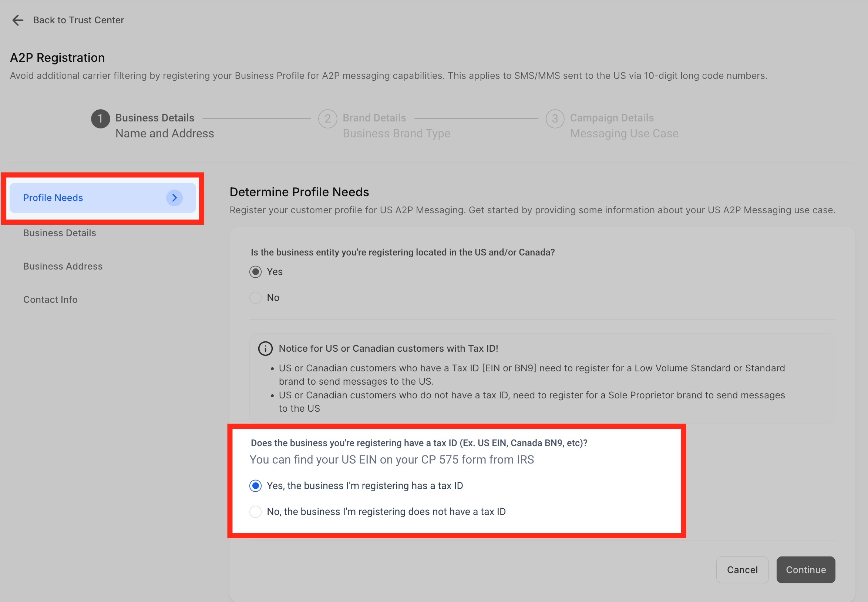Screen dimensions: 868x602
Task: Open the Business Details sidebar section
Action: click(60, 233)
